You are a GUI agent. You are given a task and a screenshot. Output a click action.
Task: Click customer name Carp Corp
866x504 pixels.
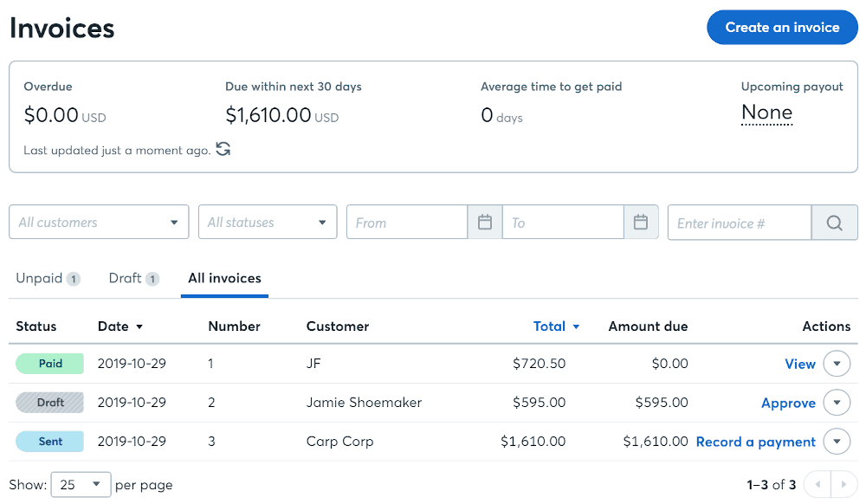(339, 442)
